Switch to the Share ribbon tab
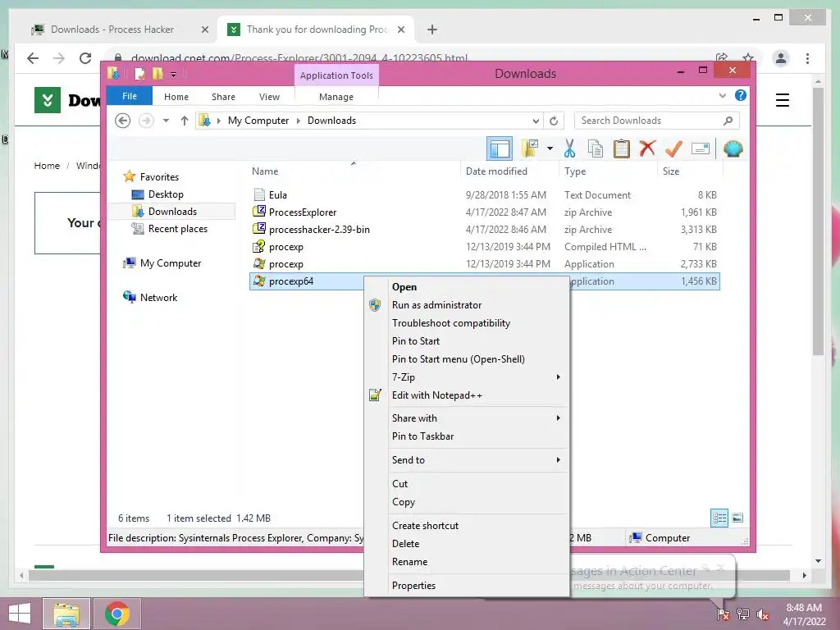 tap(223, 97)
